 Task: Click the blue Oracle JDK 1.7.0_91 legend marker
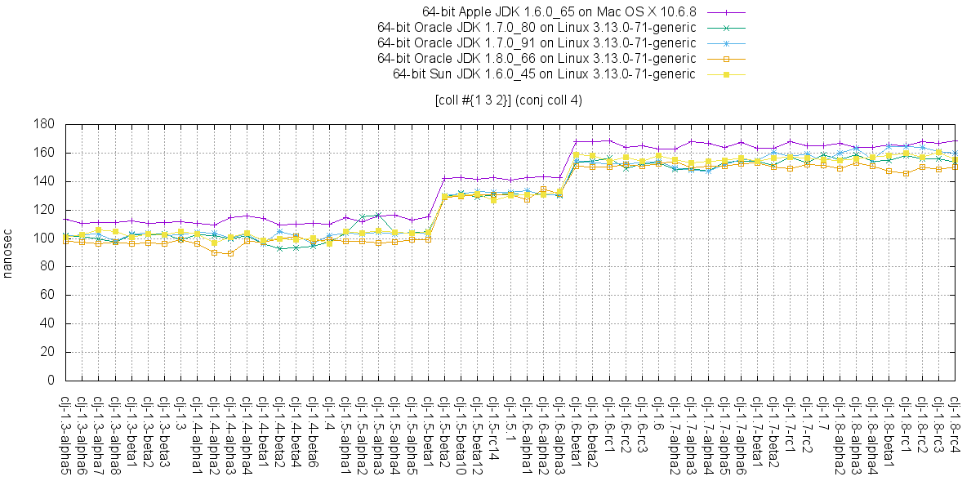point(725,42)
